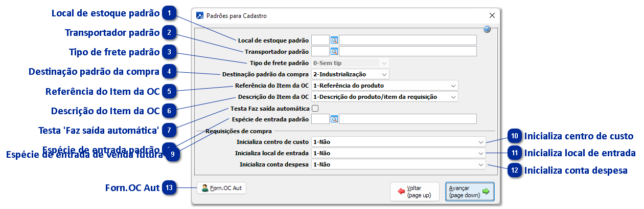644x209 pixels.
Task: Toggle Testa Faz saída automática checkbox
Action: [315, 108]
